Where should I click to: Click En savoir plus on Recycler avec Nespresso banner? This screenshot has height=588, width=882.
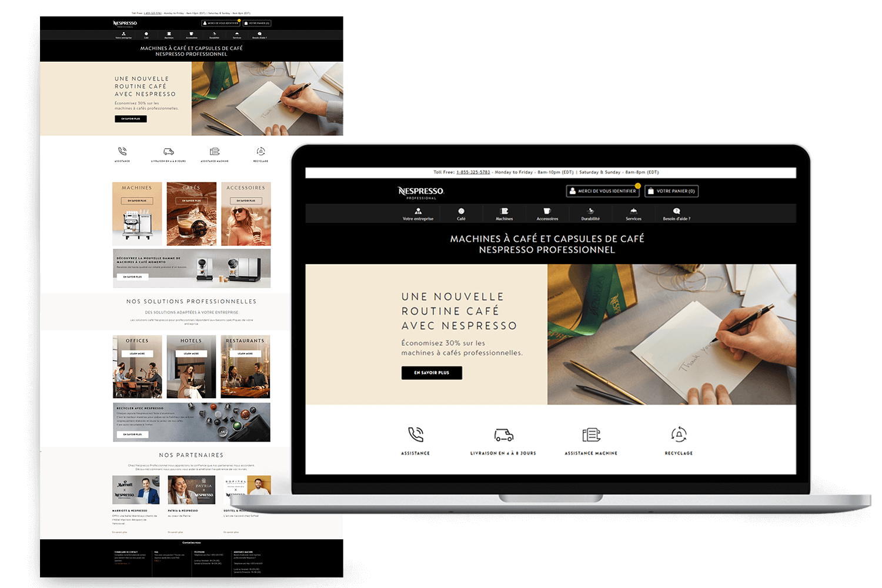pyautogui.click(x=133, y=435)
